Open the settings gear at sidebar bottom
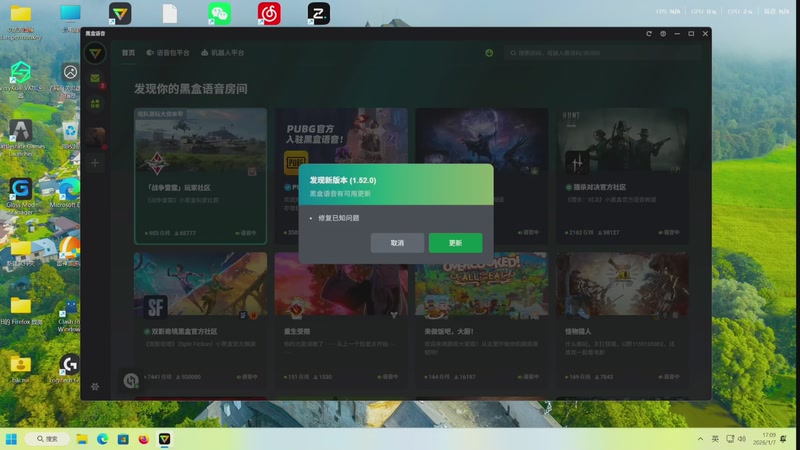 pyautogui.click(x=95, y=386)
